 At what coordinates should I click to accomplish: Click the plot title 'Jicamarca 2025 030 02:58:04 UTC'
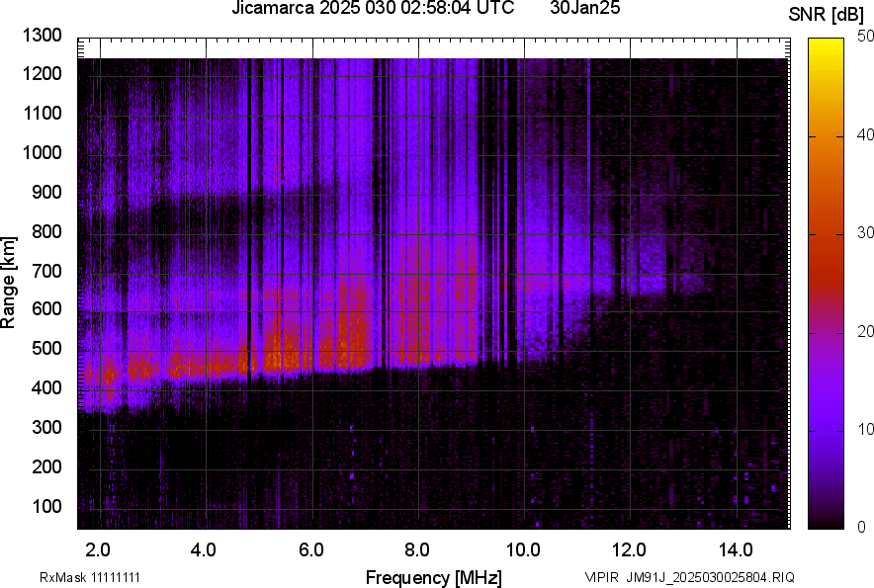(x=373, y=8)
